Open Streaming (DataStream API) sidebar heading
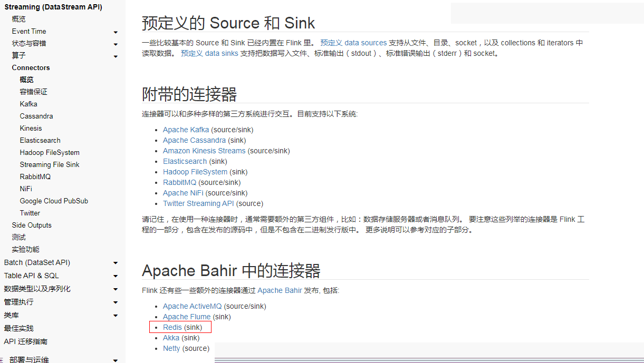 (53, 7)
